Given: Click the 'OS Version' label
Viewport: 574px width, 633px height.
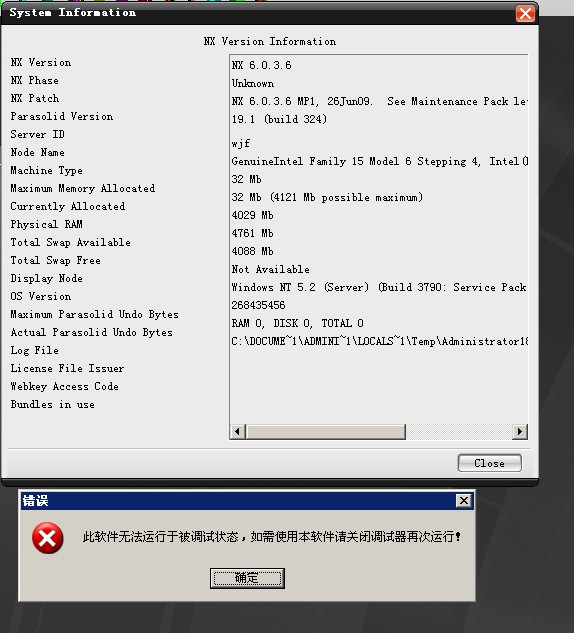Looking at the screenshot, I should [41, 296].
